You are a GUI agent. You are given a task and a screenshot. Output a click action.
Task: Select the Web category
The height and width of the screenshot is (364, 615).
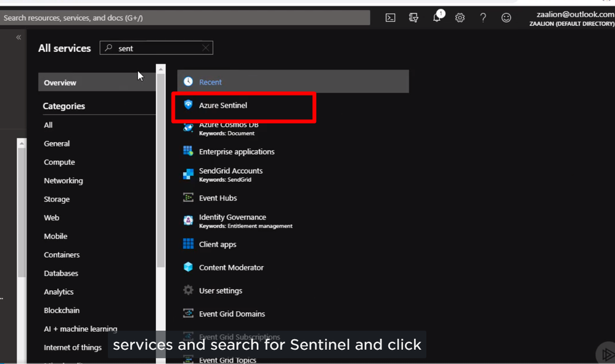click(51, 217)
